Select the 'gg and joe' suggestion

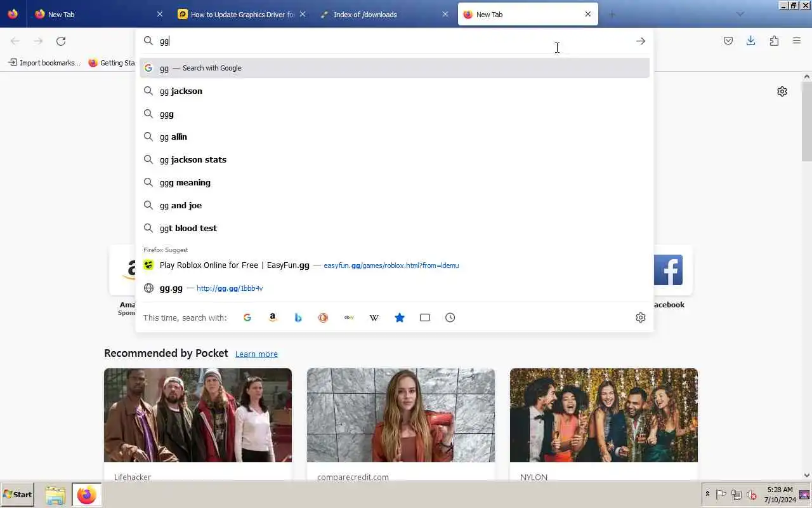tap(395, 205)
